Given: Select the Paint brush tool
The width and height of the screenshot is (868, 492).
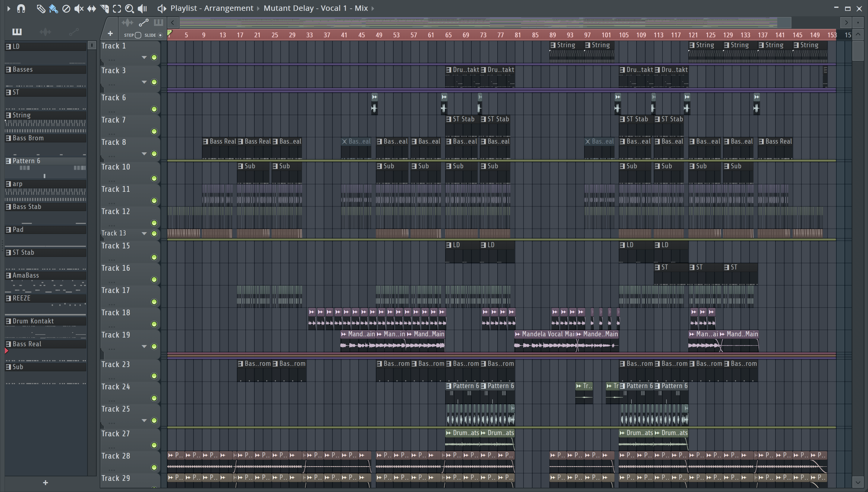Looking at the screenshot, I should [53, 8].
